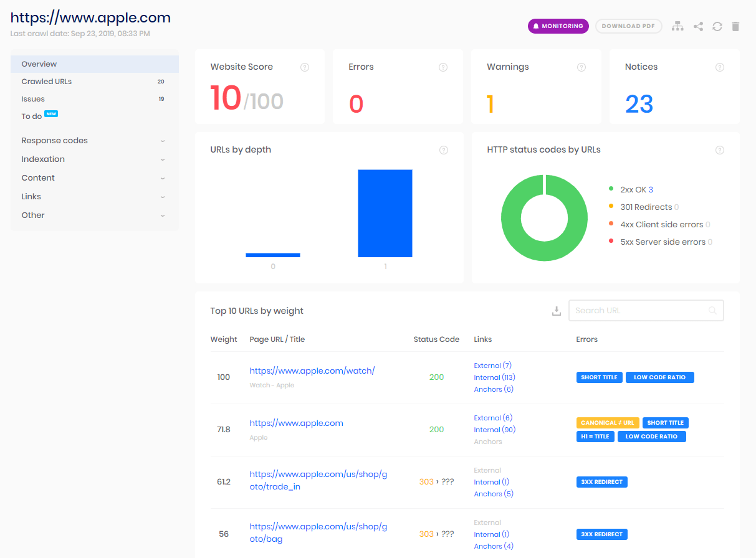Click Internal (1) in trade_in row
Image resolution: width=756 pixels, height=558 pixels.
tap(492, 482)
